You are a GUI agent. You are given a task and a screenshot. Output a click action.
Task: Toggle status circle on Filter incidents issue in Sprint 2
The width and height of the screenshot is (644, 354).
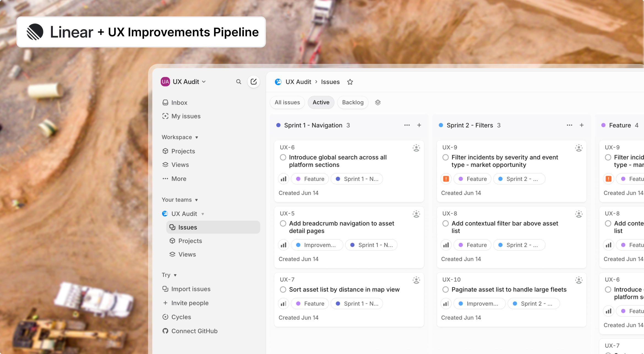coord(446,157)
